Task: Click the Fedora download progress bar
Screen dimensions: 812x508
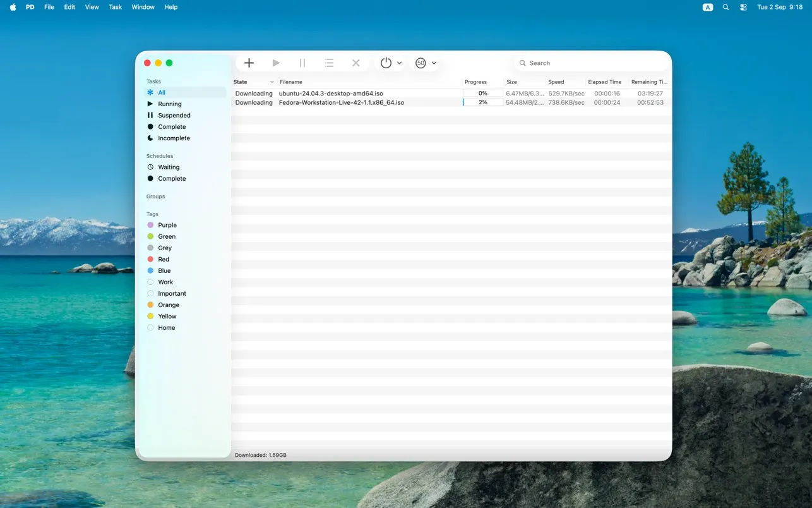Action: click(482, 102)
